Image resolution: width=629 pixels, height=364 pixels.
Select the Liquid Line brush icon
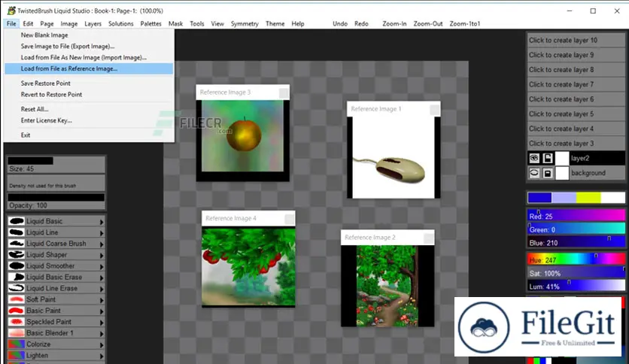tap(17, 232)
